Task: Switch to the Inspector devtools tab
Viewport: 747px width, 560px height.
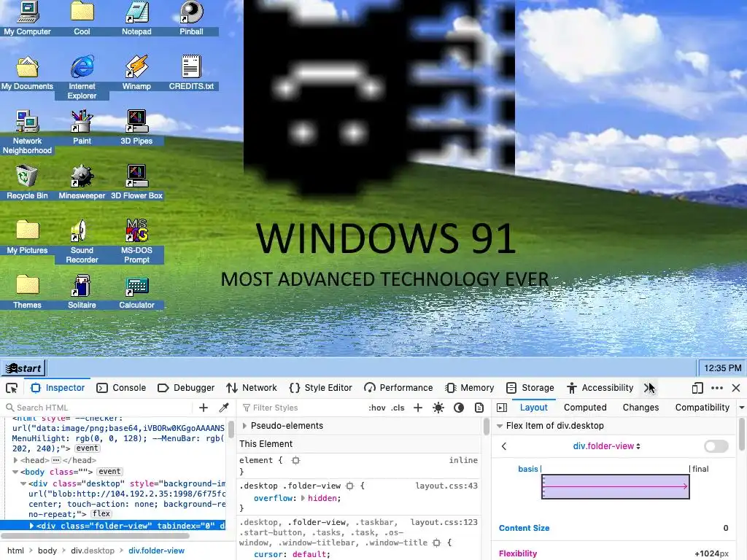Action: coord(58,388)
